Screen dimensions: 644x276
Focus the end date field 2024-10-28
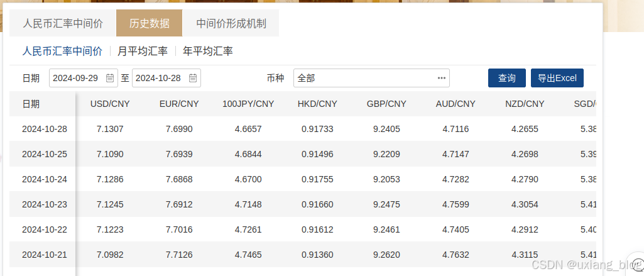pyautogui.click(x=166, y=78)
